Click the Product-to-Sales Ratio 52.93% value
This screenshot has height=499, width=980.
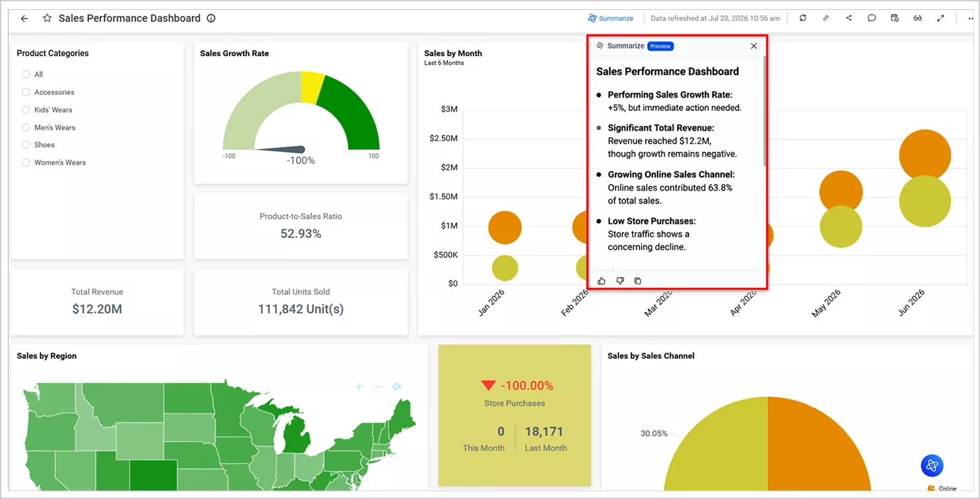coord(300,234)
